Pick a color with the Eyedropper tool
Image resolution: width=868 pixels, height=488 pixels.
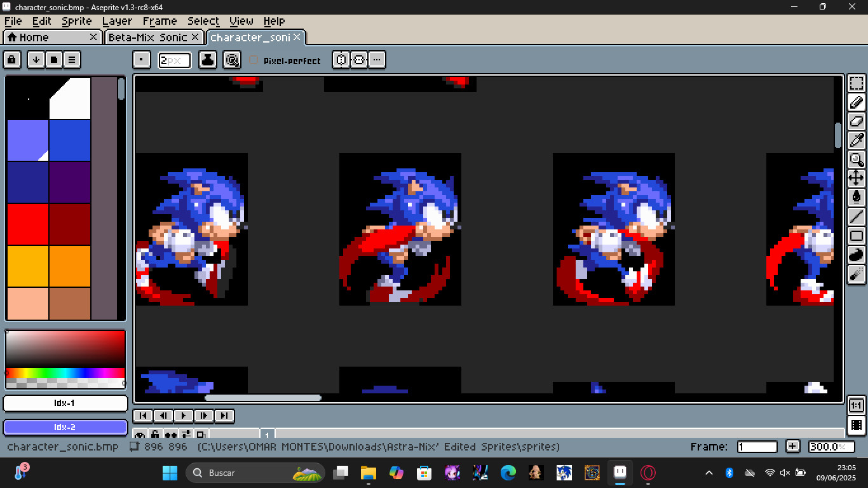(x=857, y=140)
